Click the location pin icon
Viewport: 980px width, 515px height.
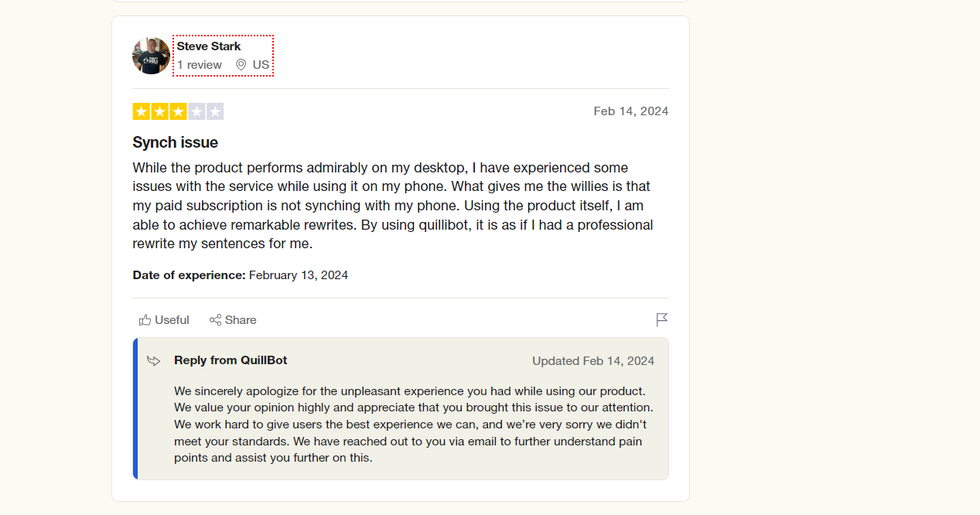(x=241, y=65)
